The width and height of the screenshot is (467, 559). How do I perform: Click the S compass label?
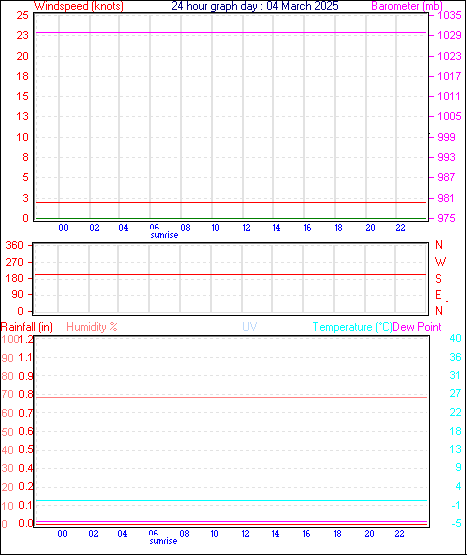pyautogui.click(x=438, y=278)
